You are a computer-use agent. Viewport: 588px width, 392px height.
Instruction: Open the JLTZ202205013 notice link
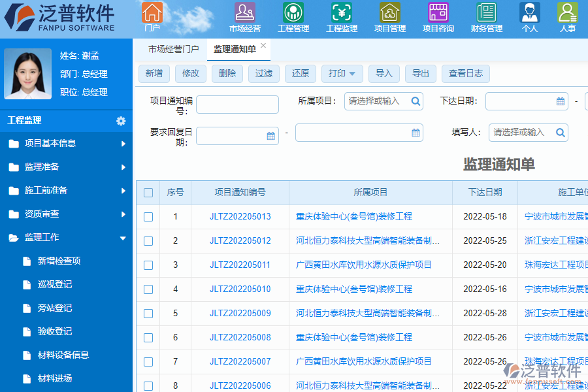click(241, 216)
